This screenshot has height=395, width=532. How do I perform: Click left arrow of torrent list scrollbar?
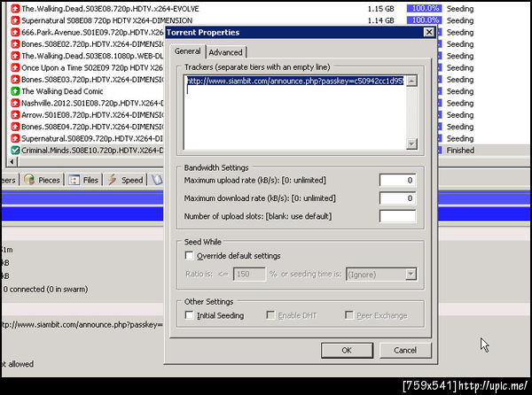(x=12, y=162)
